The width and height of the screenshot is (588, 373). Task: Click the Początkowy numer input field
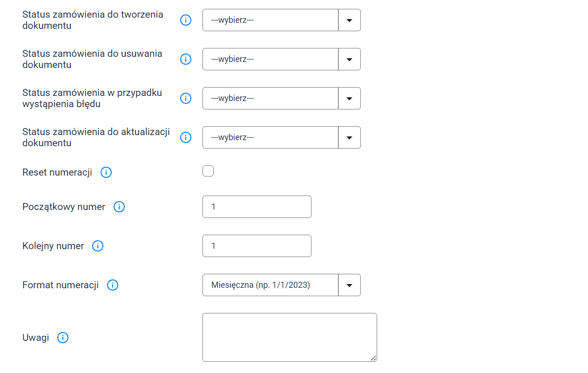[257, 207]
